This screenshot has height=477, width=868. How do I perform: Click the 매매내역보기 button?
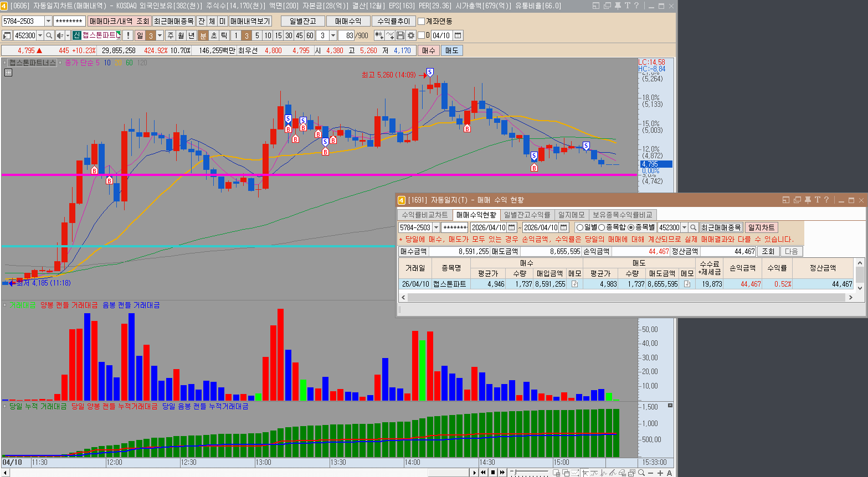tap(250, 21)
